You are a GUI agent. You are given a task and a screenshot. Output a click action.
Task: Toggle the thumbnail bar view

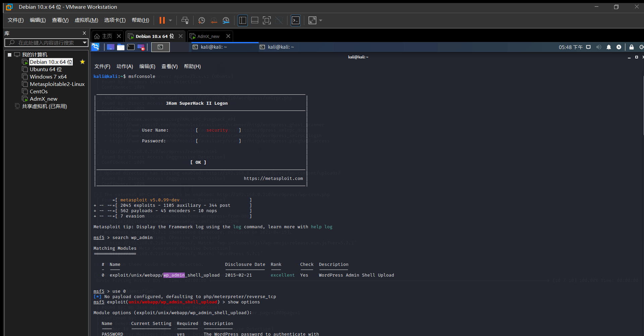pyautogui.click(x=255, y=20)
